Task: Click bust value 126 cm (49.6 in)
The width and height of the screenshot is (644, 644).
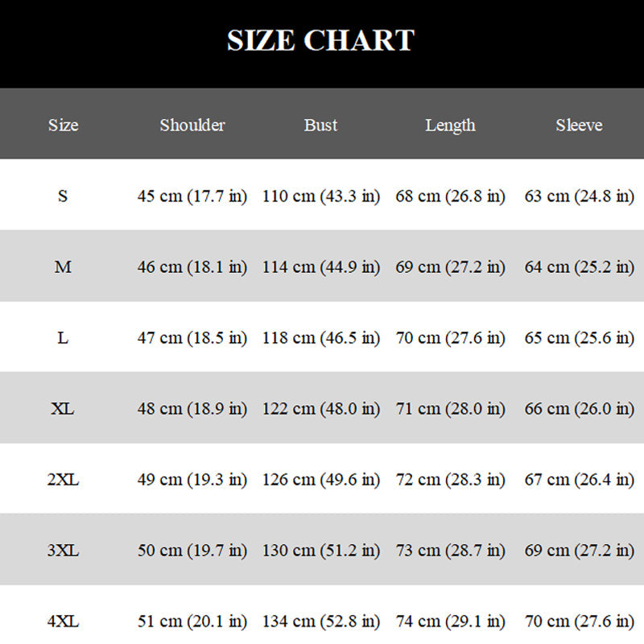Action: pos(320,480)
